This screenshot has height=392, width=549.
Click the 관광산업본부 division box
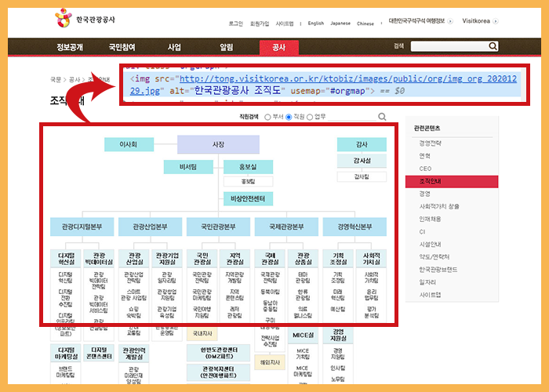pyautogui.click(x=151, y=227)
